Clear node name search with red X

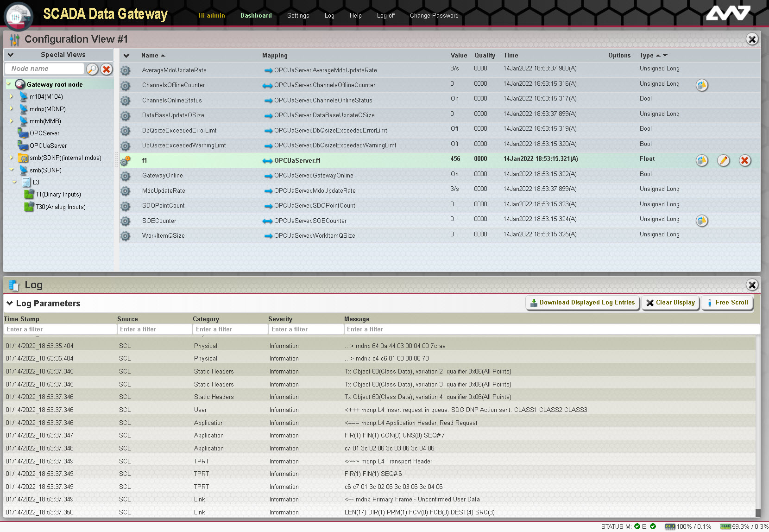(x=107, y=69)
